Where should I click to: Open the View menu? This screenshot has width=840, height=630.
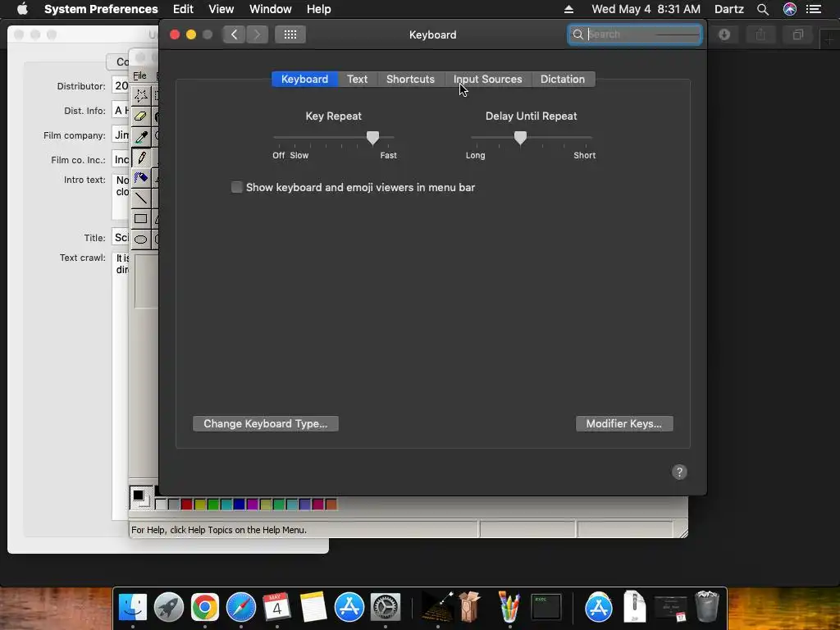[221, 9]
